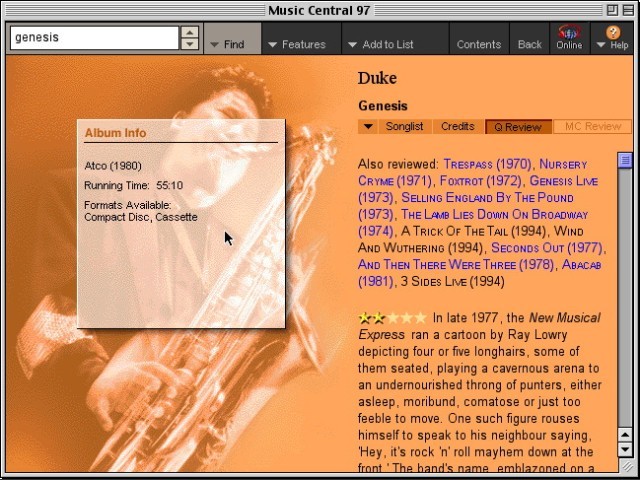The image size is (640, 480).
Task: Click the Album Info panel heading
Action: click(116, 133)
